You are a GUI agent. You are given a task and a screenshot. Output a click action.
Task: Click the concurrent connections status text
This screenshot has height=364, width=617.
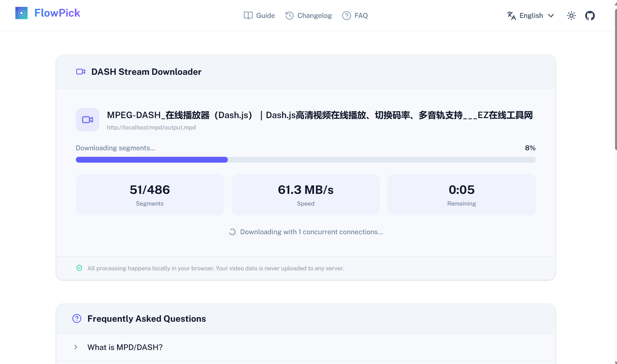tap(311, 232)
